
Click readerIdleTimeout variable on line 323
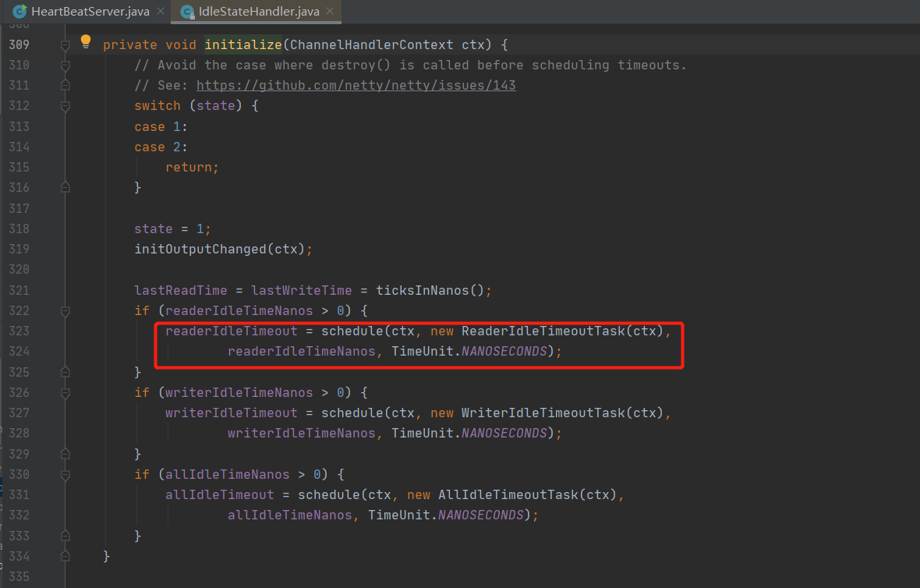coord(232,331)
